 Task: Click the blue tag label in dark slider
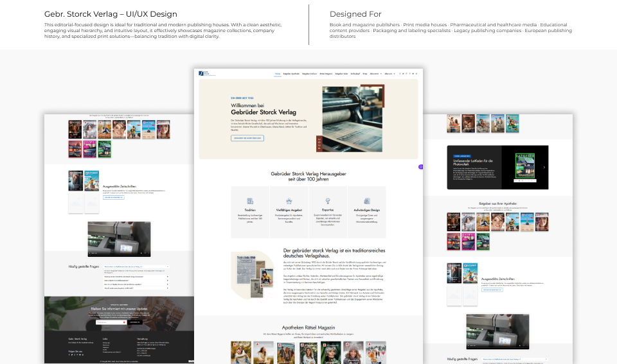click(x=461, y=156)
